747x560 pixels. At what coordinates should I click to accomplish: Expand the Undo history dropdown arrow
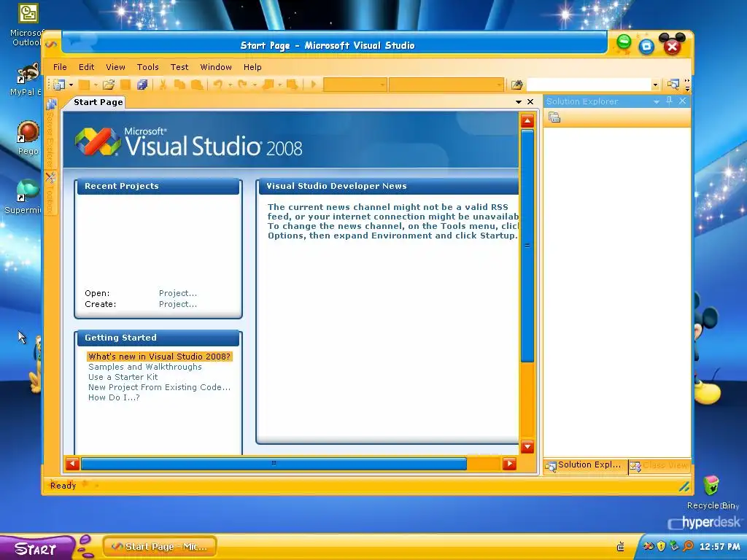(x=230, y=85)
